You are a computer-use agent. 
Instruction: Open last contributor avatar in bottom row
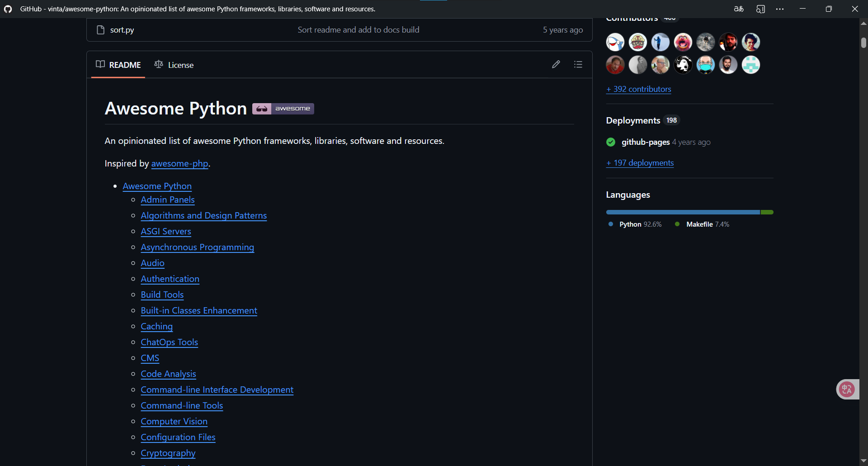click(x=751, y=65)
